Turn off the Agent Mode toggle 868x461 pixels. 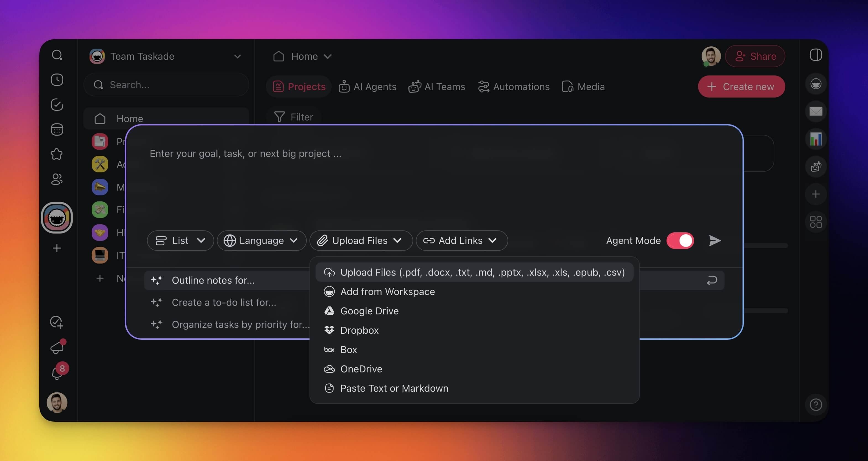pos(680,240)
